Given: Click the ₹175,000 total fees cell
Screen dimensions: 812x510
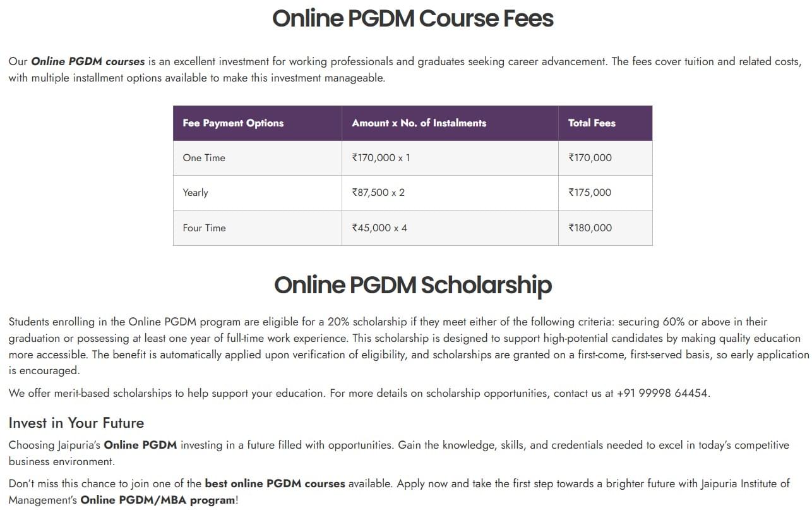Looking at the screenshot, I should pyautogui.click(x=590, y=193).
